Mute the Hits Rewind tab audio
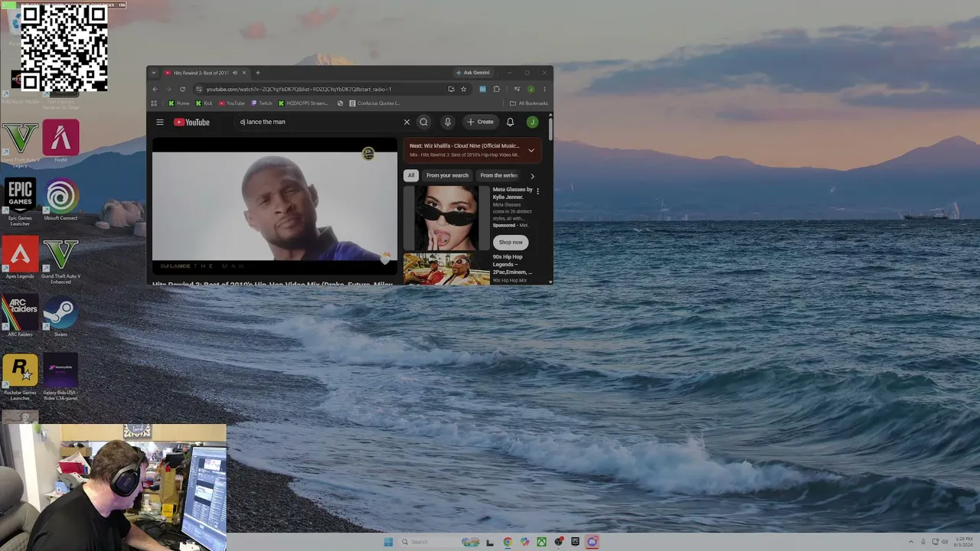Viewport: 980px width, 551px height. pyautogui.click(x=235, y=73)
